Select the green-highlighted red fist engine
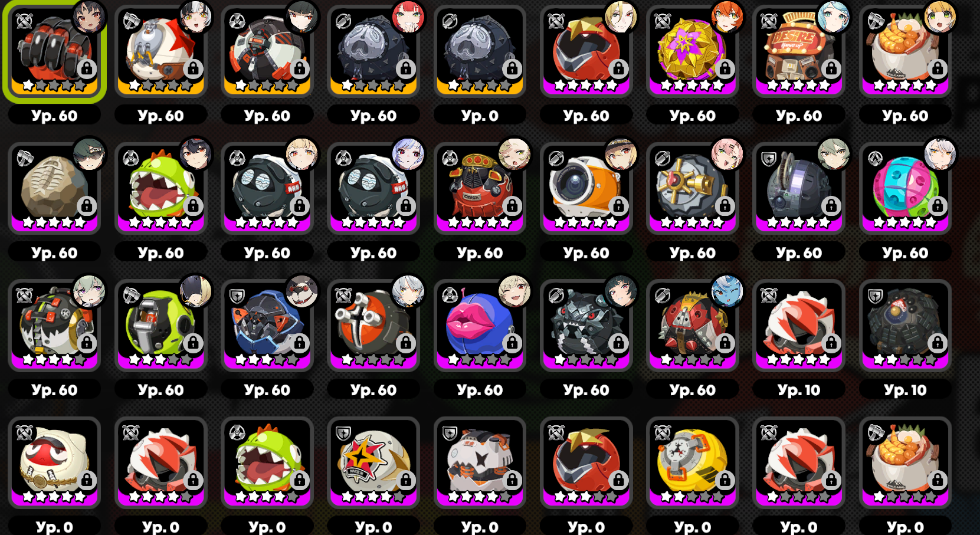This screenshot has height=535, width=980. (54, 52)
